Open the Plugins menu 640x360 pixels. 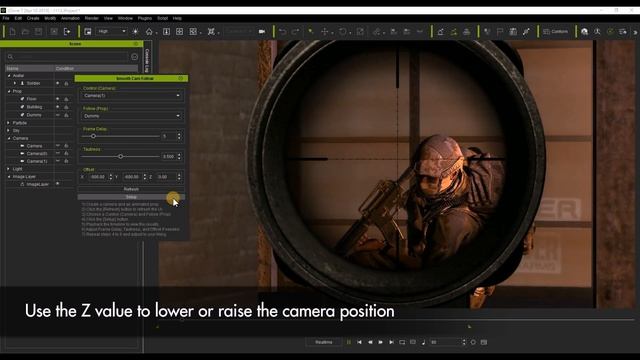(x=144, y=18)
